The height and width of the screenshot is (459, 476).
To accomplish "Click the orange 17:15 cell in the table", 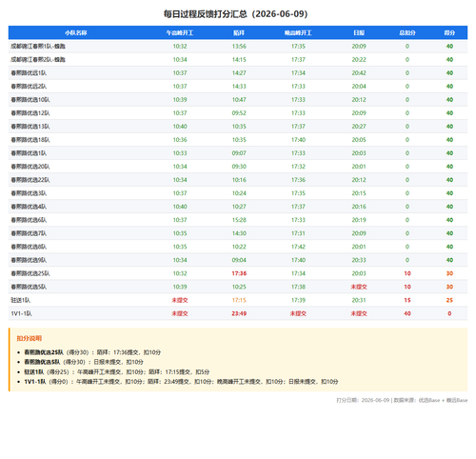I will pyautogui.click(x=239, y=300).
